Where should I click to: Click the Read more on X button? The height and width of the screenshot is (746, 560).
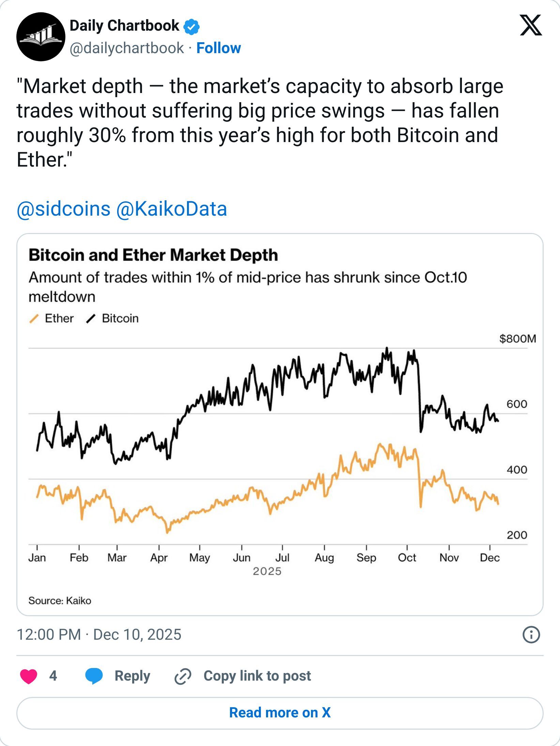280,713
